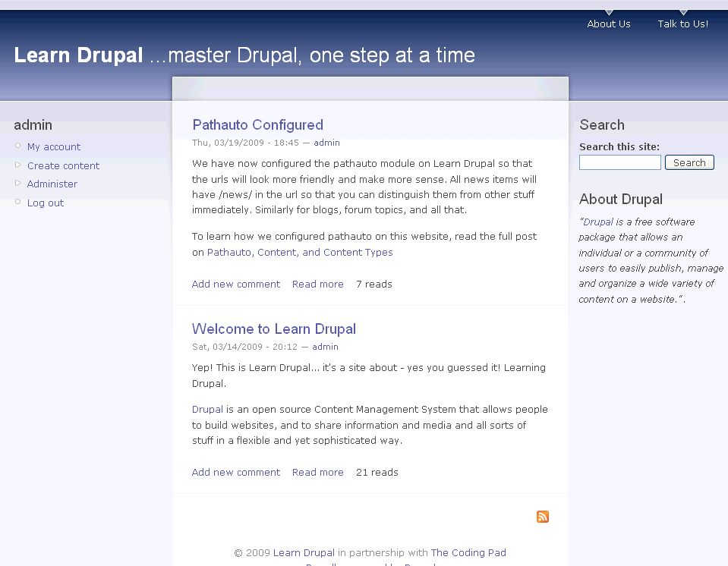The image size is (728, 566).
Task: Click the "About Drupal" block heading
Action: coord(621,199)
